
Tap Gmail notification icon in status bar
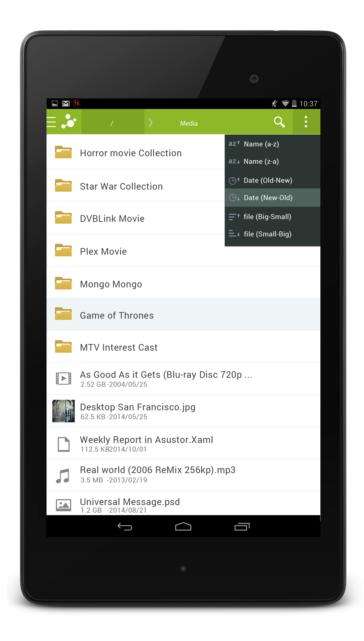click(x=66, y=103)
